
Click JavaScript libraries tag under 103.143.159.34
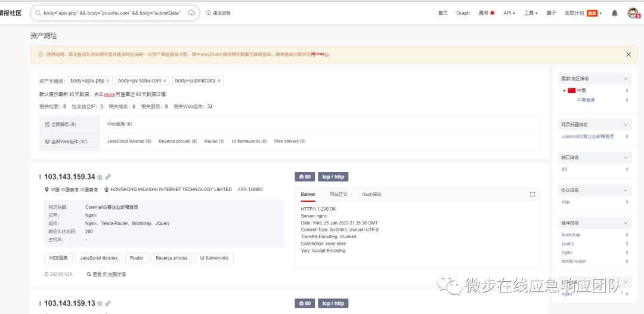98,258
